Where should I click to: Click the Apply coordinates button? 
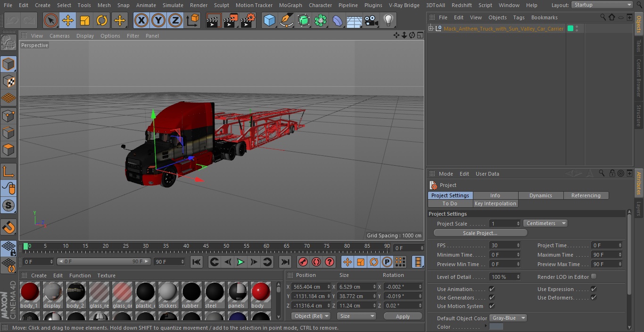[403, 316]
